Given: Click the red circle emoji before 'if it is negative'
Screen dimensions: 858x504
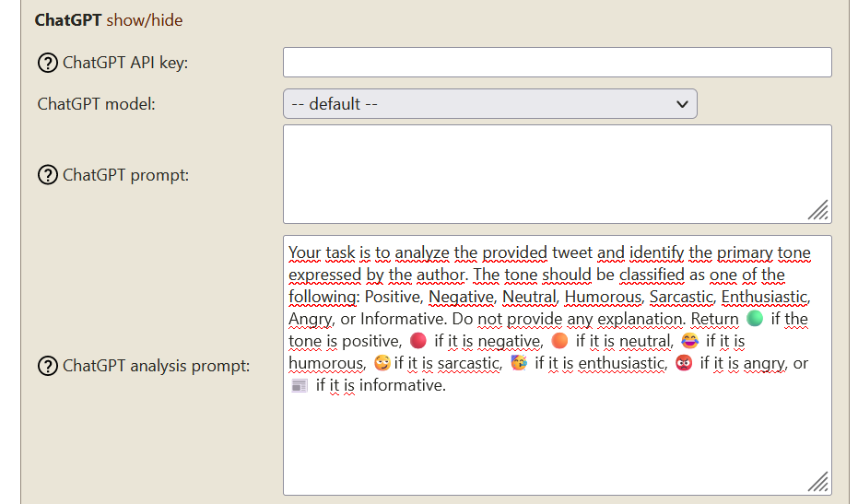Looking at the screenshot, I should 418,341.
